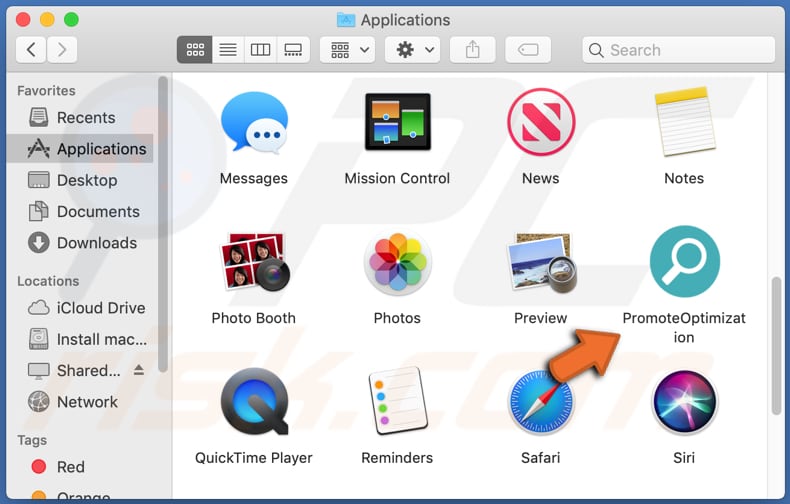Click the PromoteOptimization label text
790x504 pixels.
(x=684, y=328)
